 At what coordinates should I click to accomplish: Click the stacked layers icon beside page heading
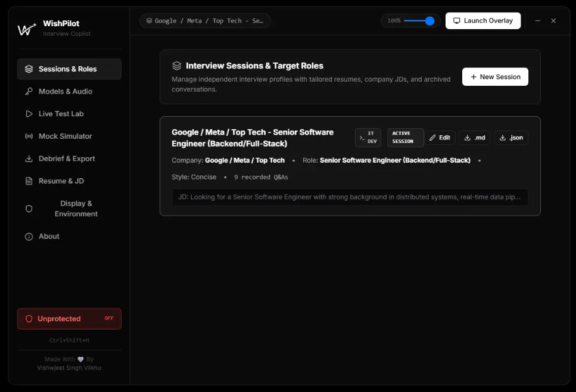click(x=177, y=66)
